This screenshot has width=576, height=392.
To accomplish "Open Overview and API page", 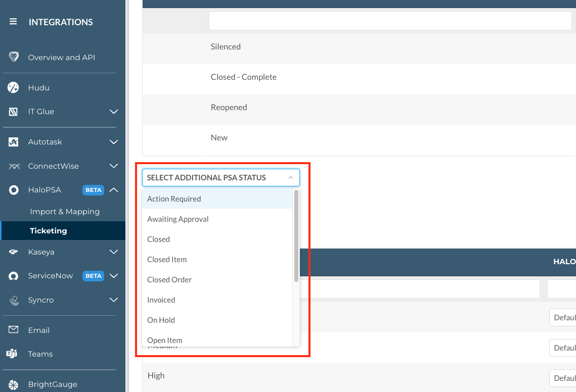I will click(61, 57).
